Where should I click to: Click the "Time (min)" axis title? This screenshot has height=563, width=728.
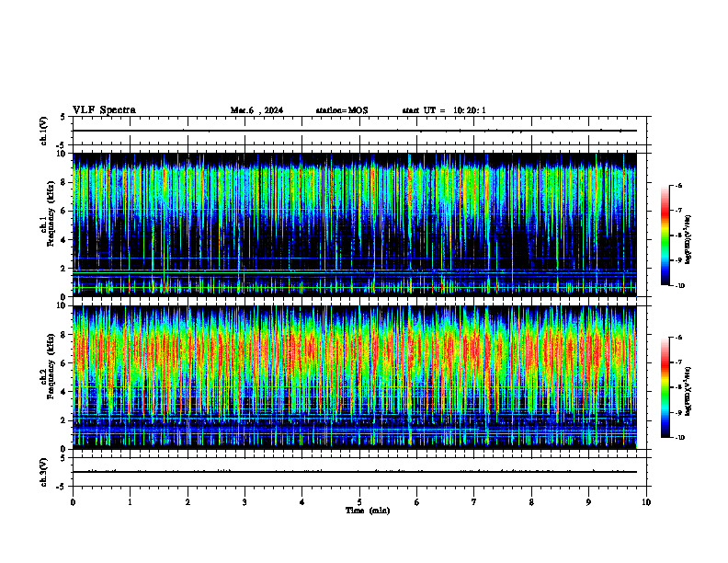[368, 511]
